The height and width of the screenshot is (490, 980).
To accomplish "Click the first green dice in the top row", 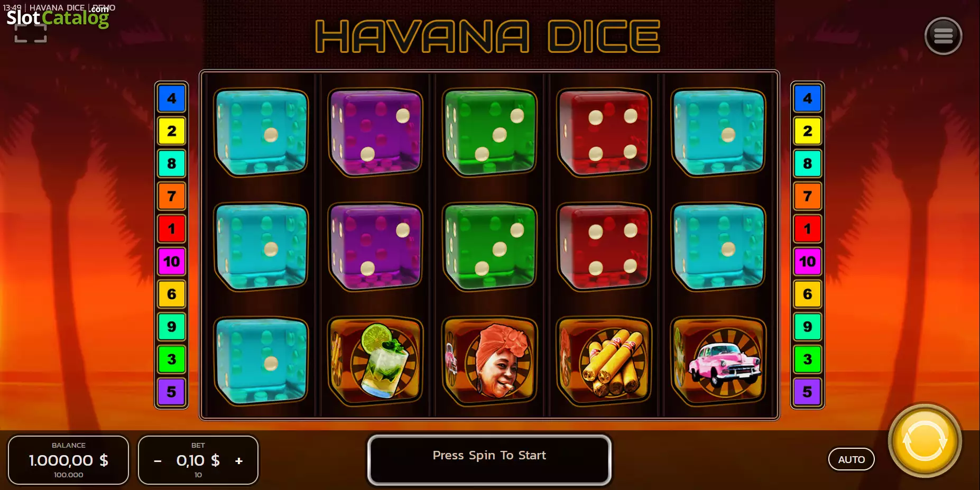I will tap(489, 132).
